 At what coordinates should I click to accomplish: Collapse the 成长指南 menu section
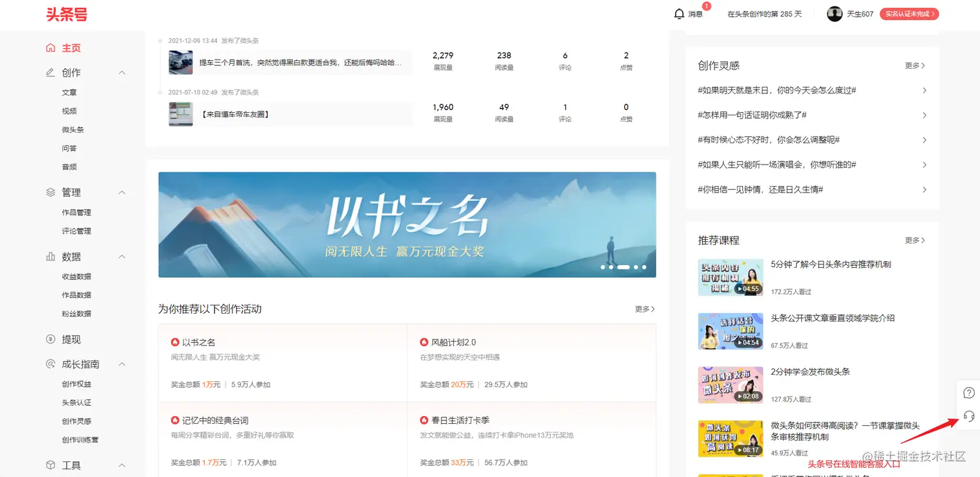pos(122,364)
